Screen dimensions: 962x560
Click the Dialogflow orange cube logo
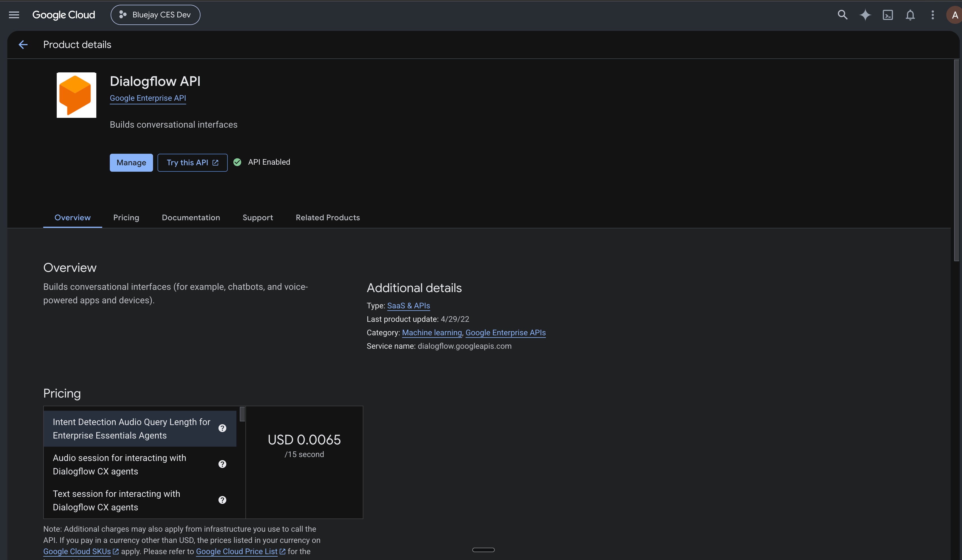click(76, 95)
